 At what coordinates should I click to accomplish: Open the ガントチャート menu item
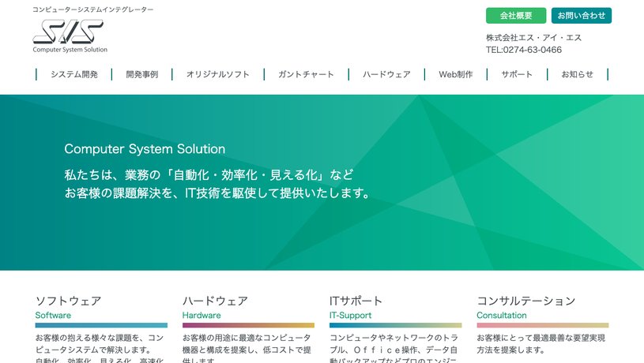pos(306,74)
